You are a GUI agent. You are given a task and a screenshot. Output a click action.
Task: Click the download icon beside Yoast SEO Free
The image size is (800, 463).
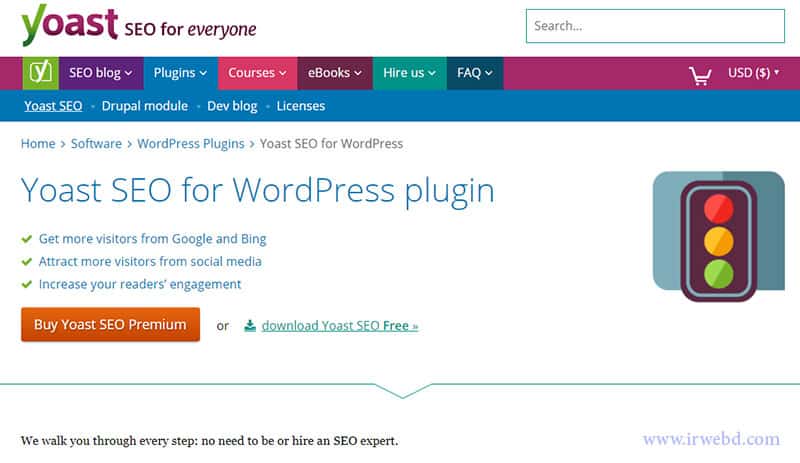click(x=250, y=325)
